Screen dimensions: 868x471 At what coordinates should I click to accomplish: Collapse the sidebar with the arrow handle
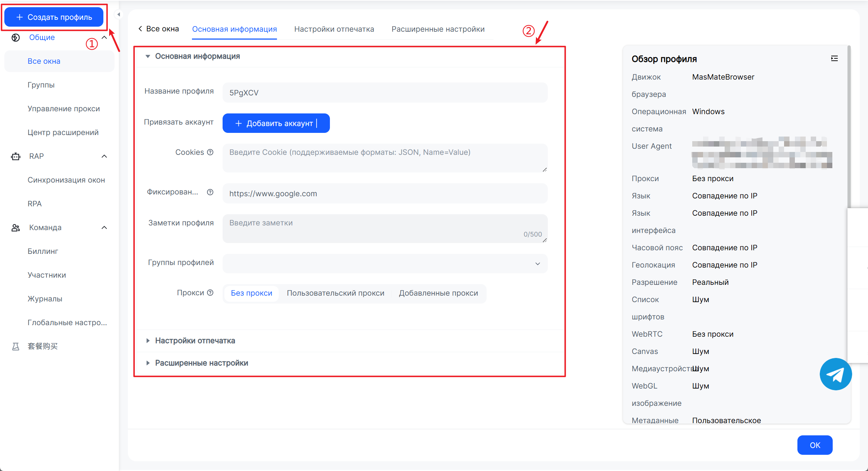point(118,15)
